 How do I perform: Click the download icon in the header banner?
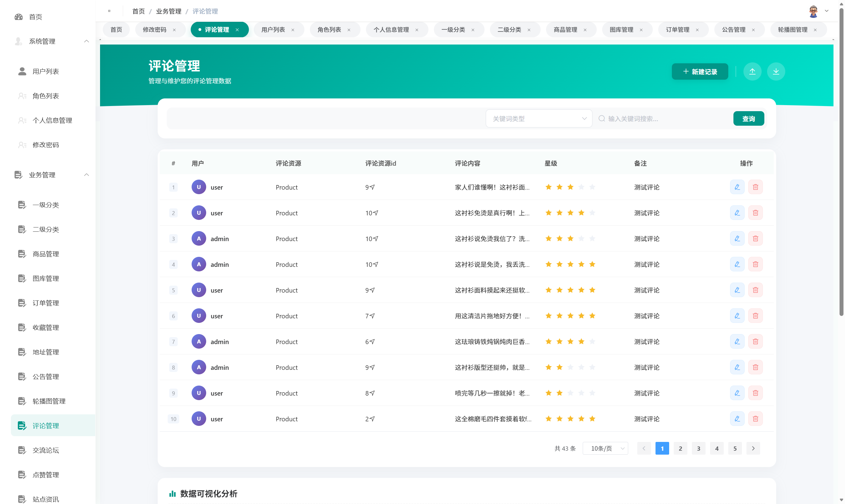[x=776, y=71]
